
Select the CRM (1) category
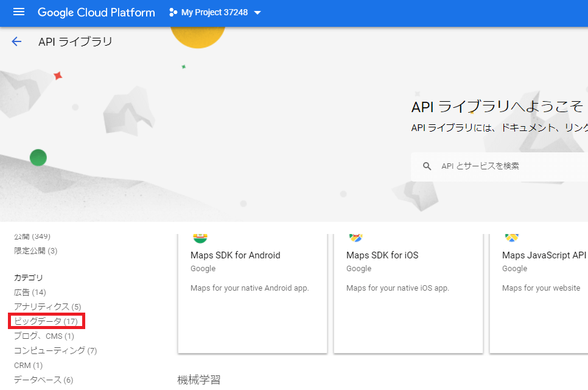click(29, 365)
